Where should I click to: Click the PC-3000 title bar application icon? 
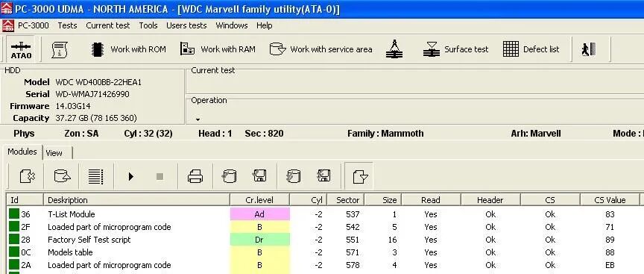7,8
